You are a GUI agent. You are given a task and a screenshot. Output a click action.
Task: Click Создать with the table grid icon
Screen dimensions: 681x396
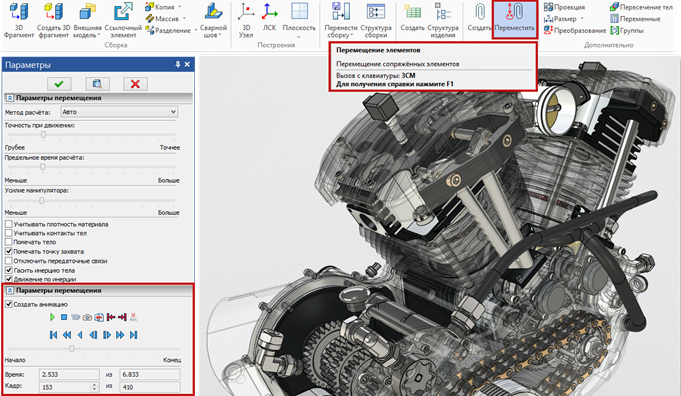pyautogui.click(x=412, y=17)
